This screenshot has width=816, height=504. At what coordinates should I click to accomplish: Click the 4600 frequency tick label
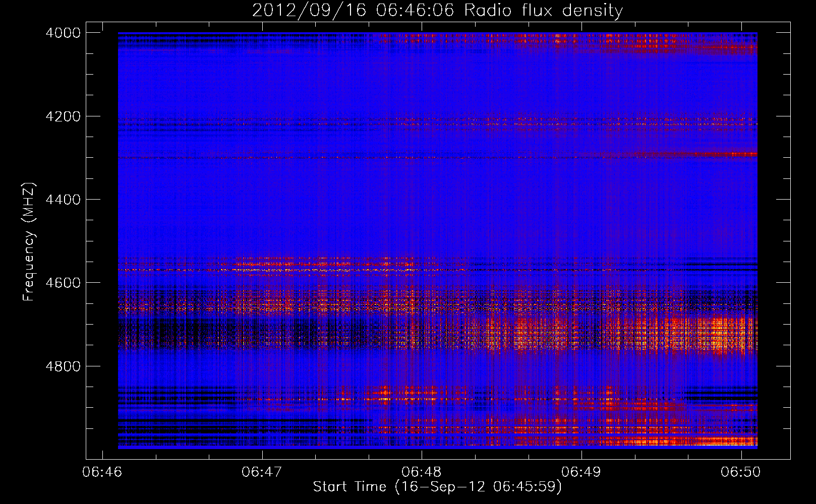[63, 283]
